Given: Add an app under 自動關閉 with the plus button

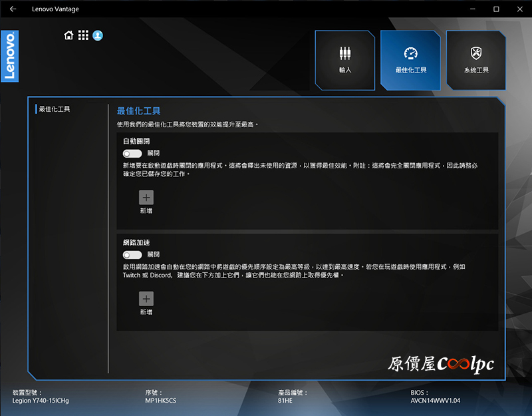Looking at the screenshot, I should coord(146,197).
